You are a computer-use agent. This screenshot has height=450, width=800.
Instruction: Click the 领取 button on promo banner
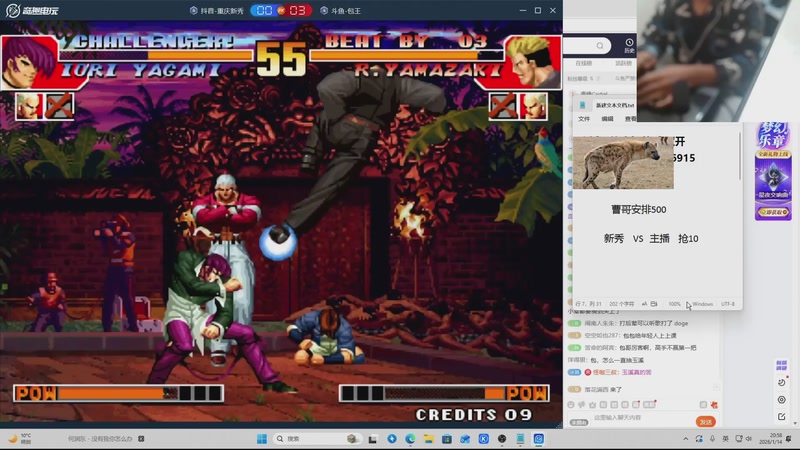click(x=773, y=212)
